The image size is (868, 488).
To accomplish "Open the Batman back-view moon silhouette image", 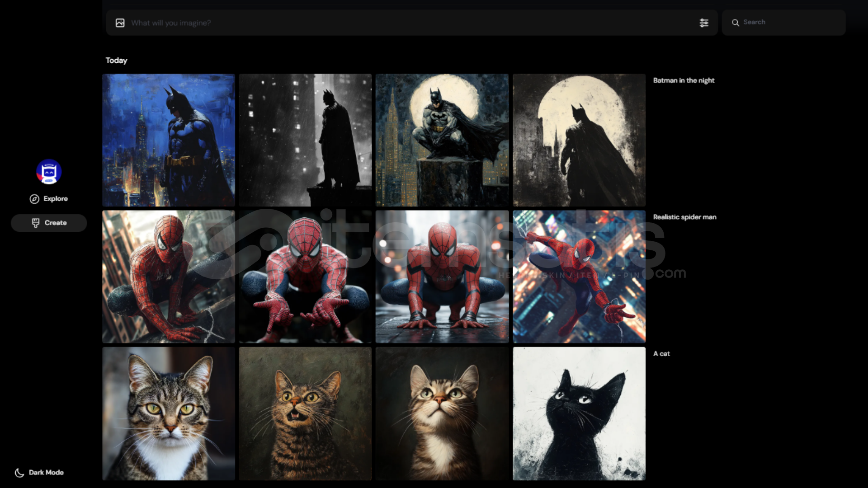I will [x=579, y=140].
